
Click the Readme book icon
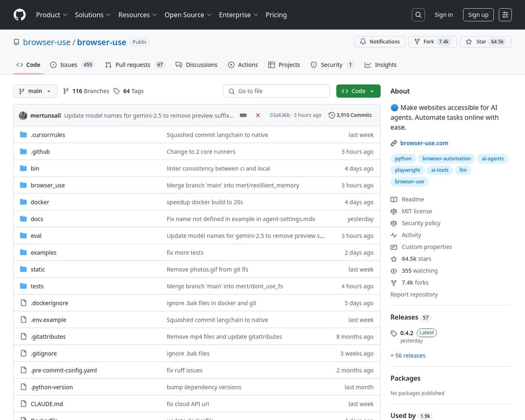[394, 199]
